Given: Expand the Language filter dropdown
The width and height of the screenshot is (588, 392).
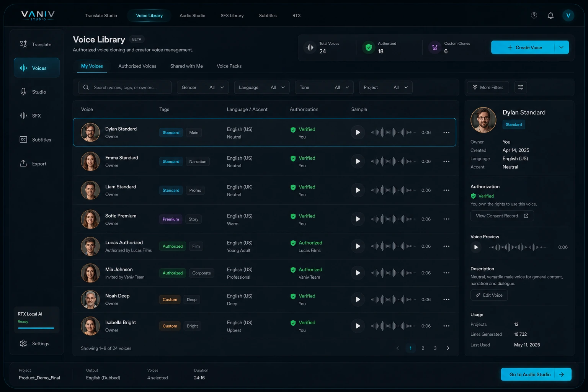Looking at the screenshot, I should (x=261, y=87).
